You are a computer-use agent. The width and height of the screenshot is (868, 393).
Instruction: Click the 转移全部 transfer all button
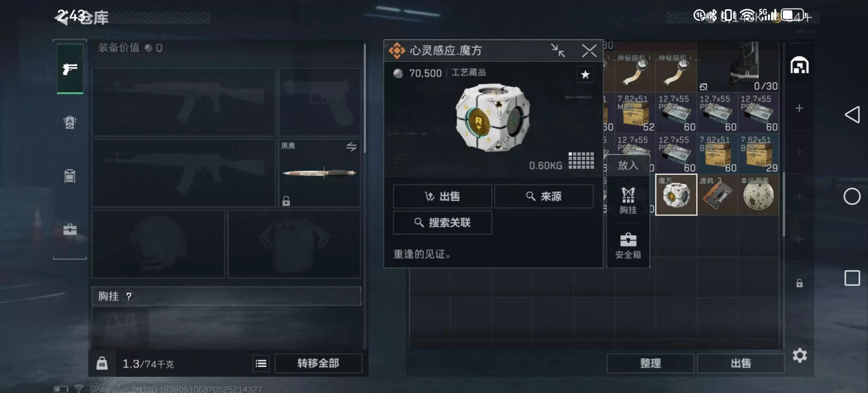coord(318,363)
